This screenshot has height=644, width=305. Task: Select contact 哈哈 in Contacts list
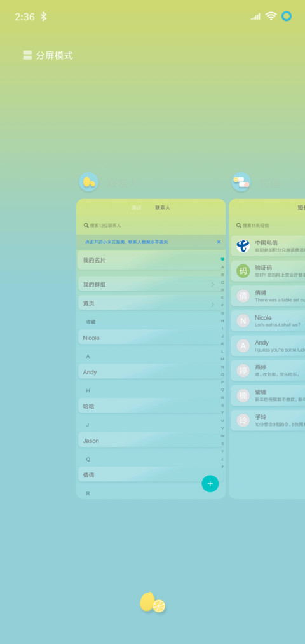(x=149, y=406)
